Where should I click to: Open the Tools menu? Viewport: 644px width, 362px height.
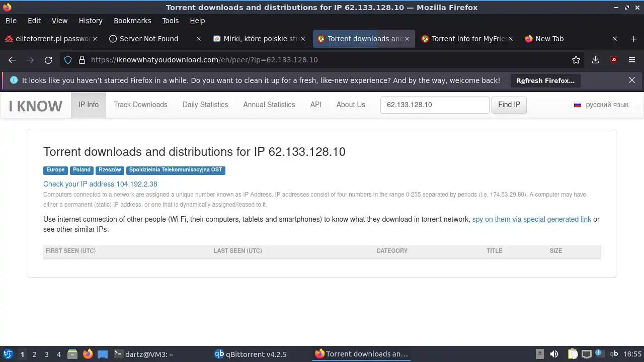click(x=171, y=21)
